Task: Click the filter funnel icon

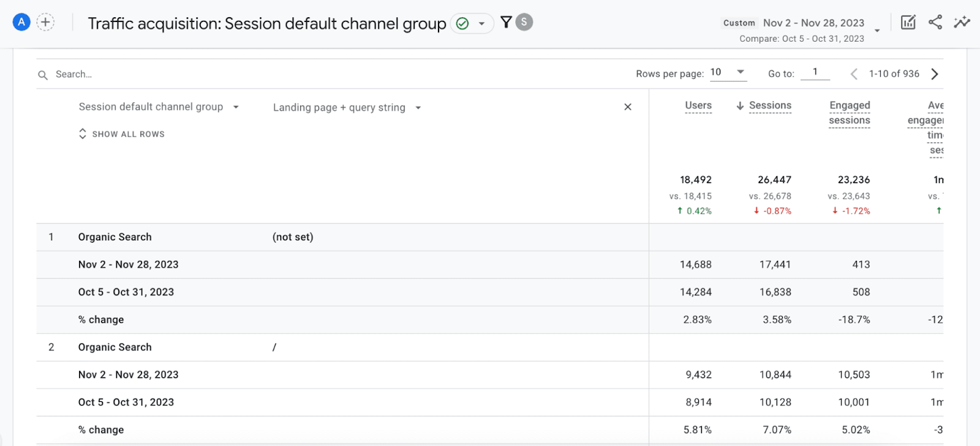Action: [x=506, y=23]
